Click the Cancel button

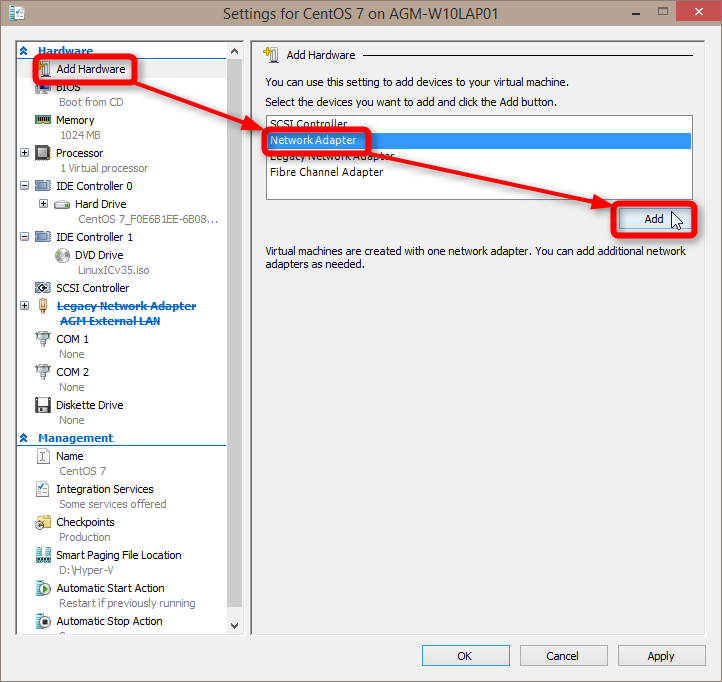pos(563,656)
